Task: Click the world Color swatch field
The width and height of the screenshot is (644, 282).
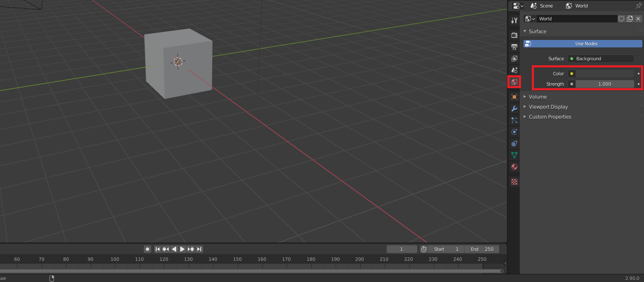Action: pyautogui.click(x=605, y=74)
